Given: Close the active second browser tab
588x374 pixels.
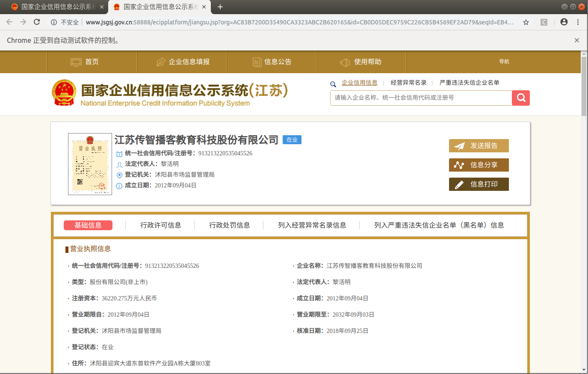Looking at the screenshot, I should tap(204, 7).
